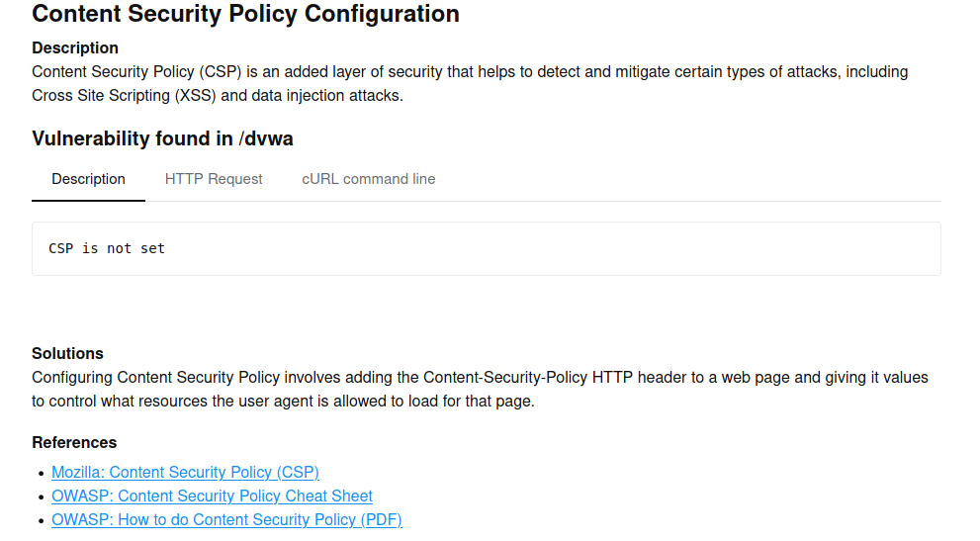Click the bold Description section heading

pos(75,48)
